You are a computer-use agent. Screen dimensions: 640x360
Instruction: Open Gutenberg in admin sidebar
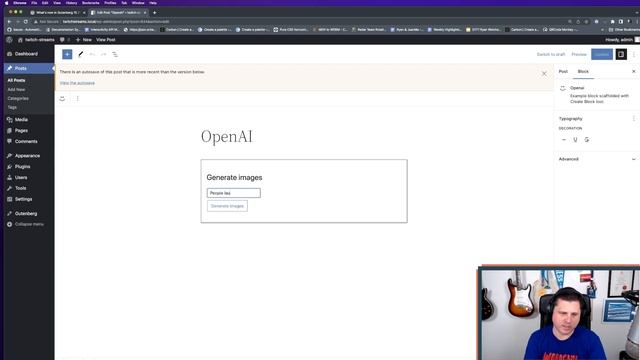point(26,213)
